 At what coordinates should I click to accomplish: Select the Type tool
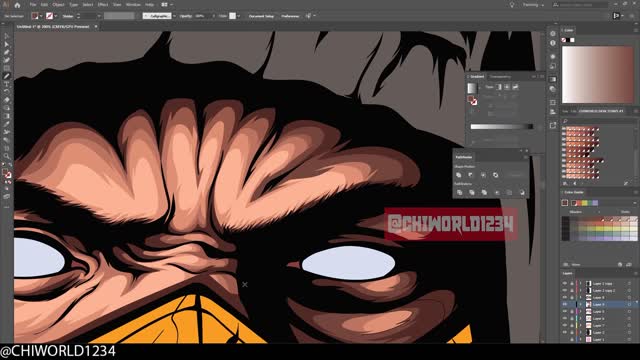pyautogui.click(x=7, y=84)
